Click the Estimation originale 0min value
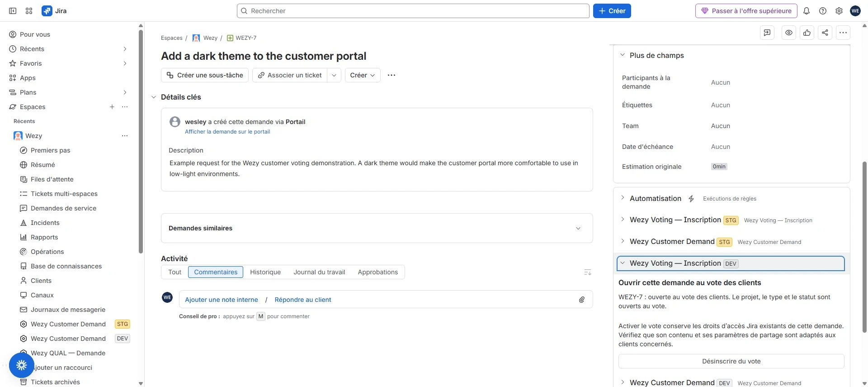This screenshot has width=868, height=387. pyautogui.click(x=719, y=167)
